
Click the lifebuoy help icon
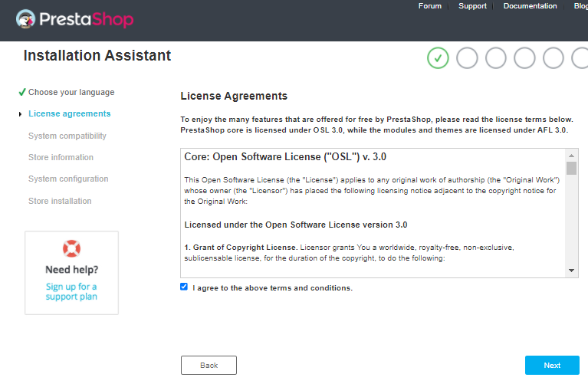[71, 248]
